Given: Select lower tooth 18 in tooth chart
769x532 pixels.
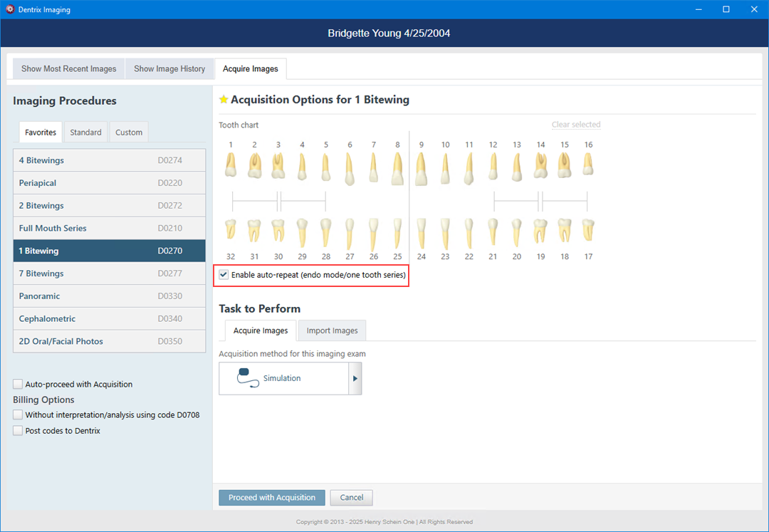Looking at the screenshot, I should coord(565,231).
